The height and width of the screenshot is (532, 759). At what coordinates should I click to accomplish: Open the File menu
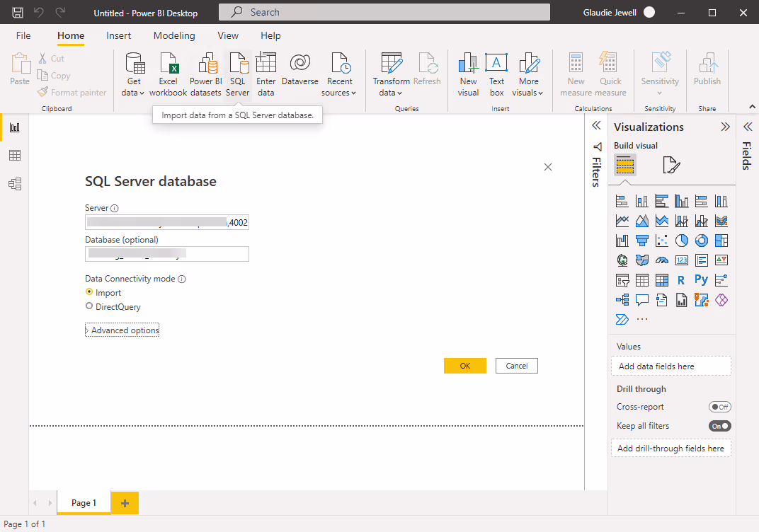(x=23, y=35)
